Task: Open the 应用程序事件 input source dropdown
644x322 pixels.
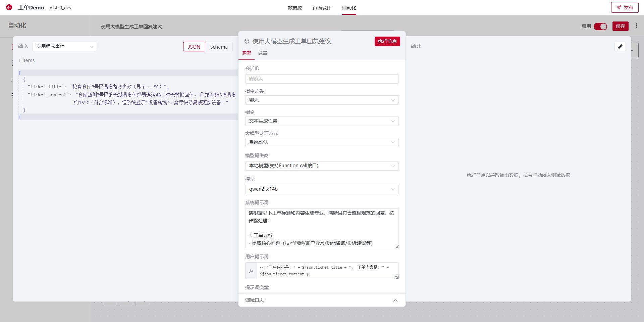Action: (64, 46)
